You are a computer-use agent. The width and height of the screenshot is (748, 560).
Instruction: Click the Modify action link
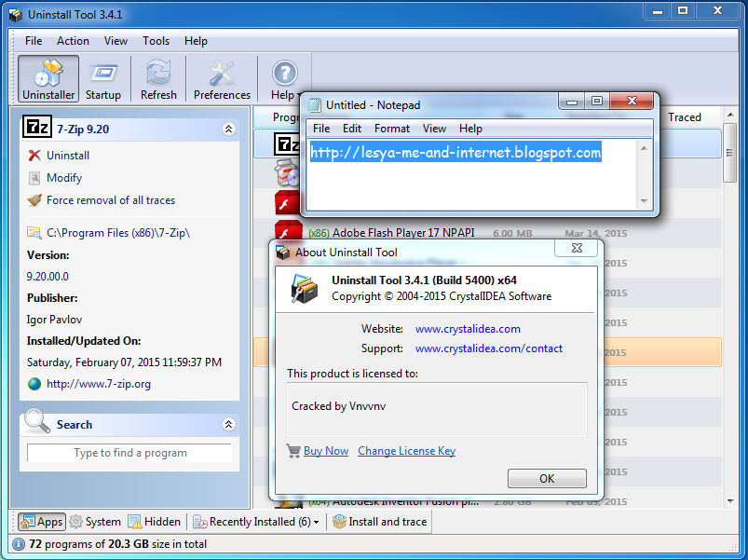(64, 178)
